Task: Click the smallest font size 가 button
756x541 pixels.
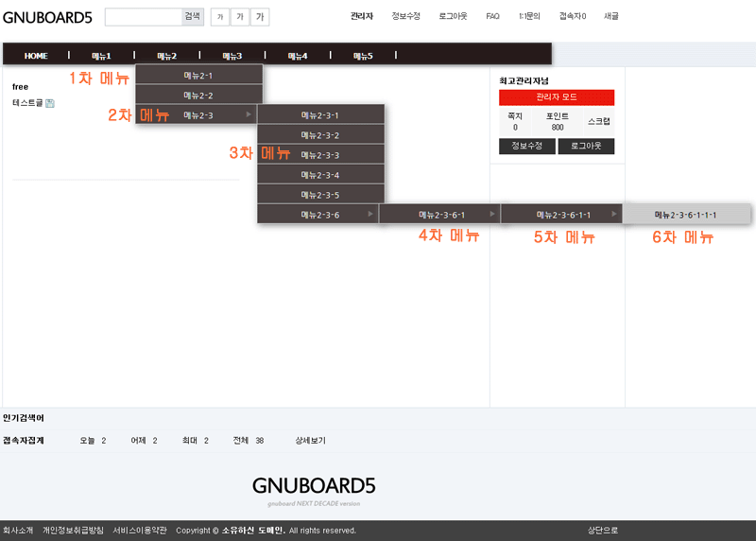Action: click(219, 17)
